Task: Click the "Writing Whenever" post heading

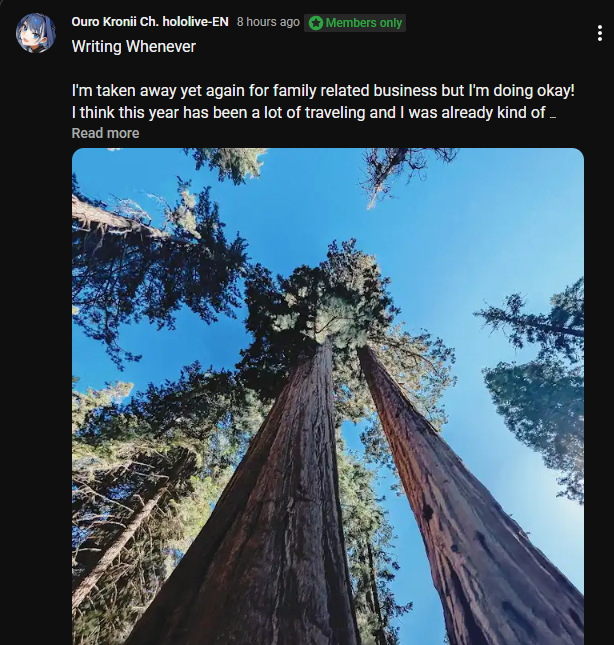Action: point(133,46)
